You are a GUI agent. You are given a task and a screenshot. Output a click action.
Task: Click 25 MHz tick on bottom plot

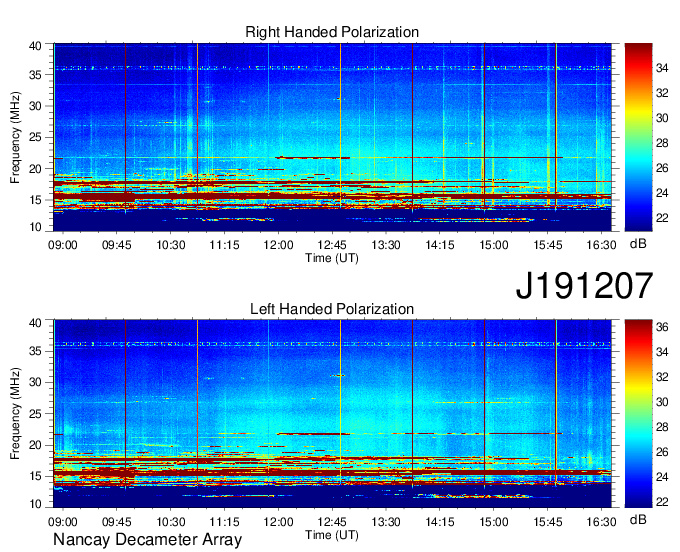point(35,414)
